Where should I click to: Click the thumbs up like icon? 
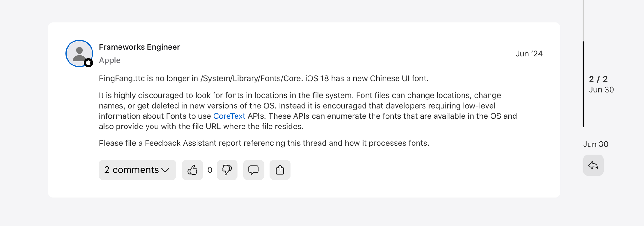(192, 170)
